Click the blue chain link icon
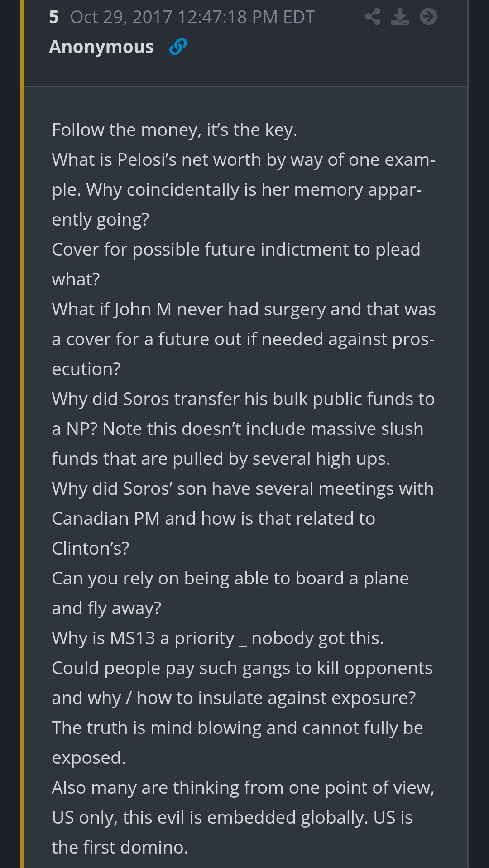489x868 pixels. (178, 47)
